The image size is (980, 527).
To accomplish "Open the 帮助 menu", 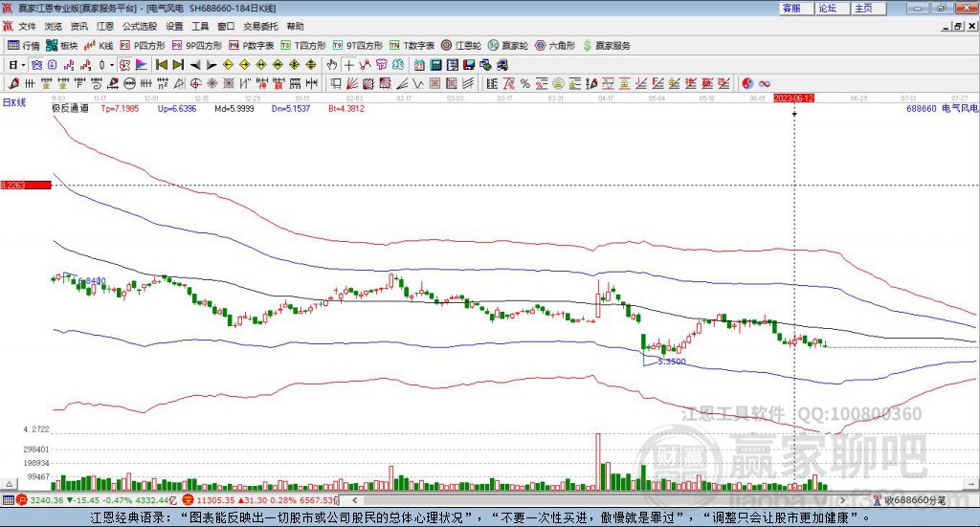I will 295,26.
